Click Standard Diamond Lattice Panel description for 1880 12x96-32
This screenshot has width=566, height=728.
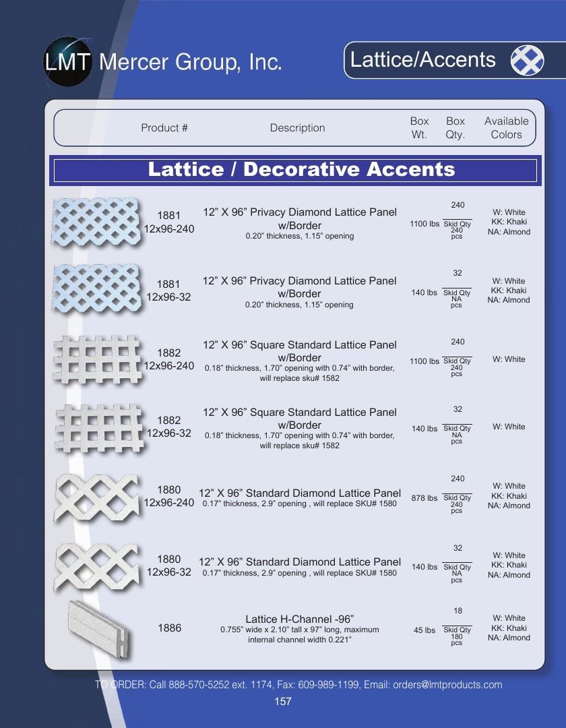(x=300, y=566)
